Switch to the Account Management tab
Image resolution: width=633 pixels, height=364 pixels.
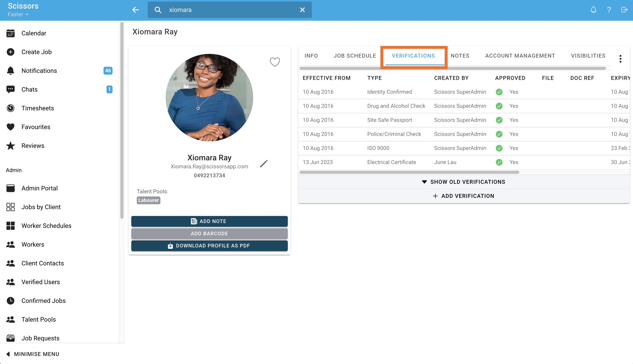tap(520, 56)
